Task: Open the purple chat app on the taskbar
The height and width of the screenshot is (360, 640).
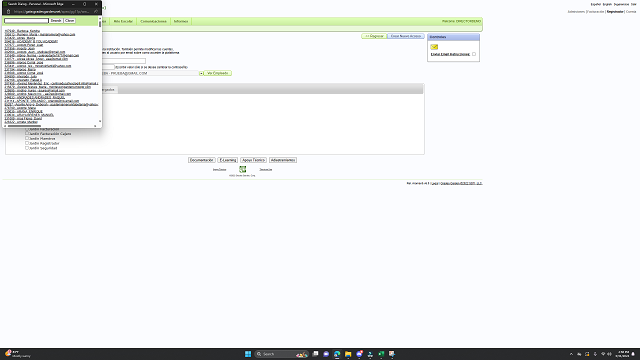Action: coord(326,354)
